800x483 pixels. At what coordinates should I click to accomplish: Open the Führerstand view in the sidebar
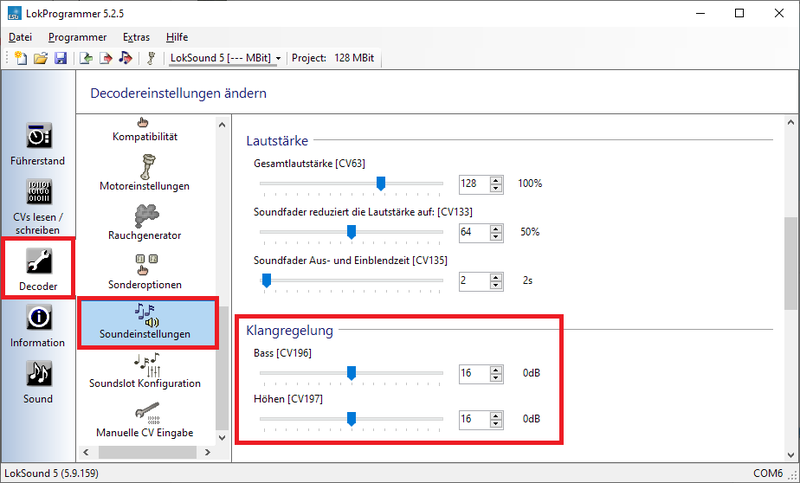[38, 144]
